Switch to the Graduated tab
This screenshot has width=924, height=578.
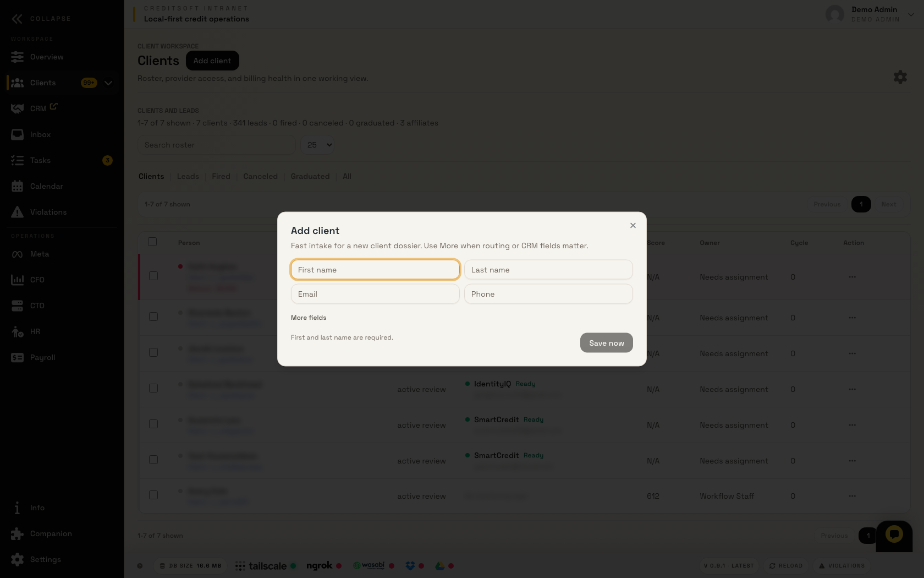310,176
